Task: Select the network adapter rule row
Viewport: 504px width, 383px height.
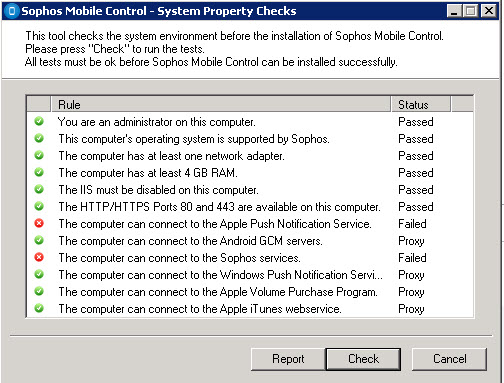Action: (x=250, y=156)
